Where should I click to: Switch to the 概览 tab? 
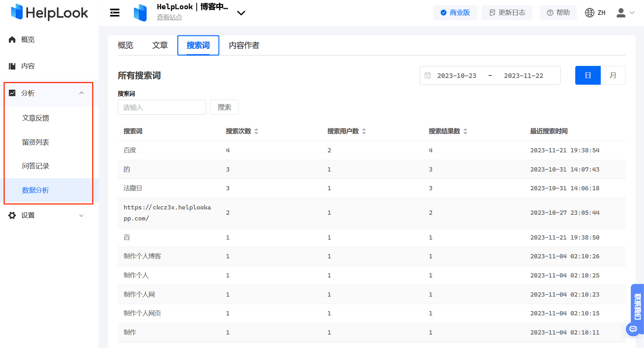(x=125, y=45)
